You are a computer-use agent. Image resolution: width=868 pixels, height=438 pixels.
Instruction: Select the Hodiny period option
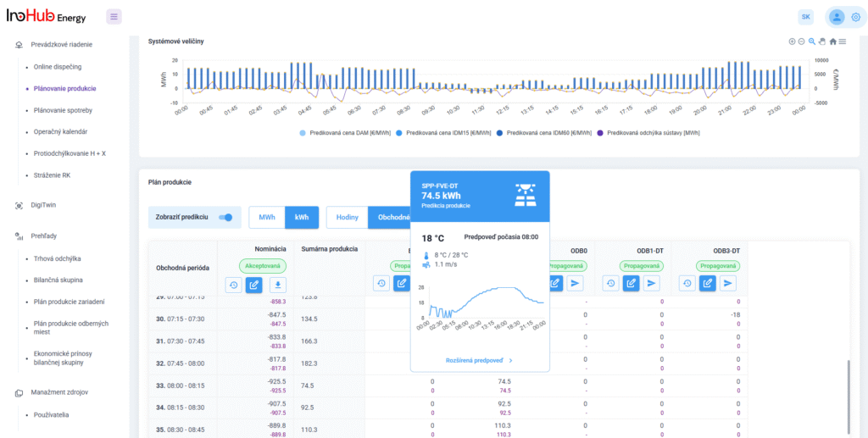347,218
